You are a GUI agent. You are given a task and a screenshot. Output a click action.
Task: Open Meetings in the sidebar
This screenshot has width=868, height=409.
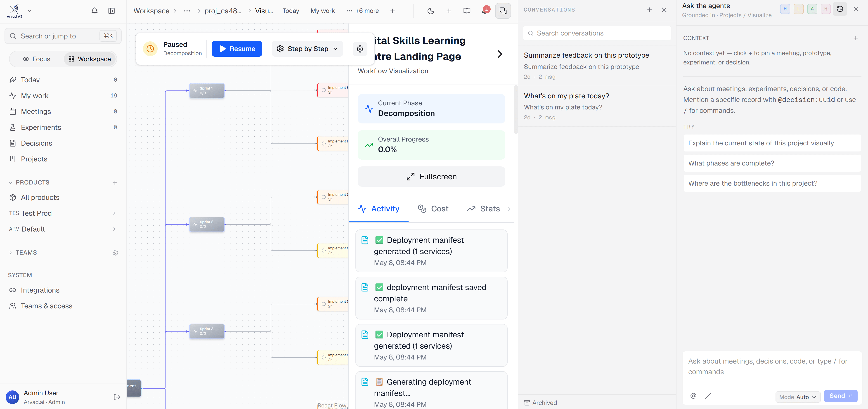coord(63,111)
